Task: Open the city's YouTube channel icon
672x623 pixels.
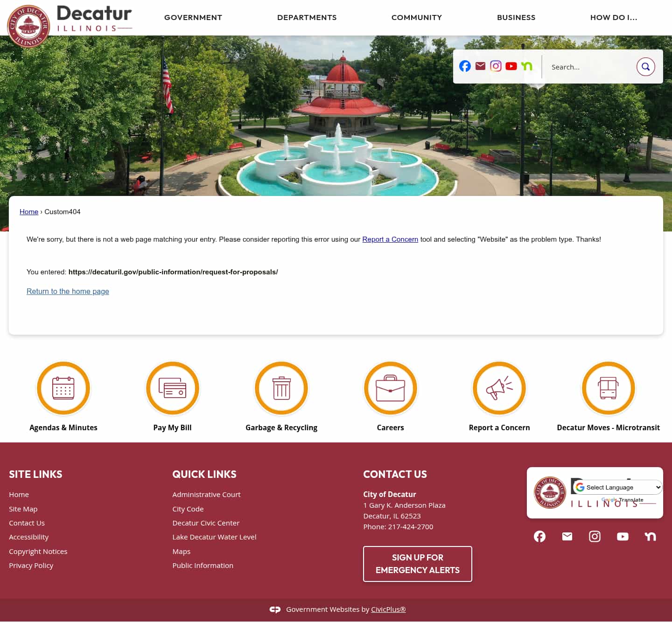Action: coord(511,66)
